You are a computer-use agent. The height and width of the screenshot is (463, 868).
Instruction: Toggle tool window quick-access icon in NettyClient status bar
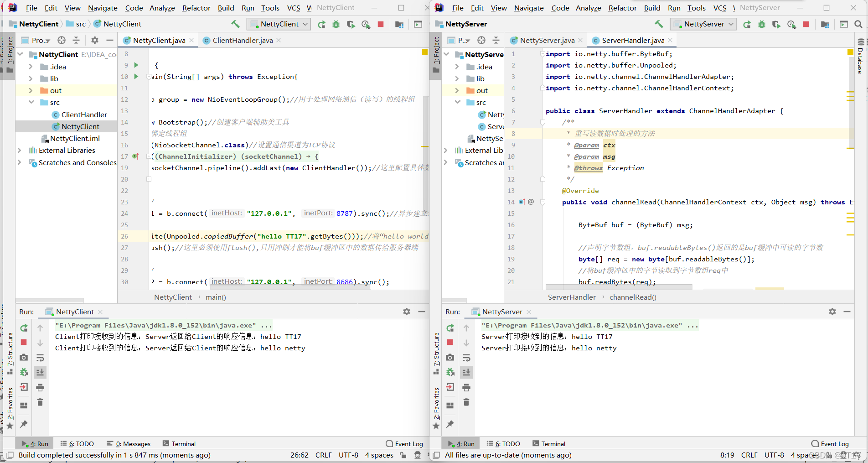point(10,455)
